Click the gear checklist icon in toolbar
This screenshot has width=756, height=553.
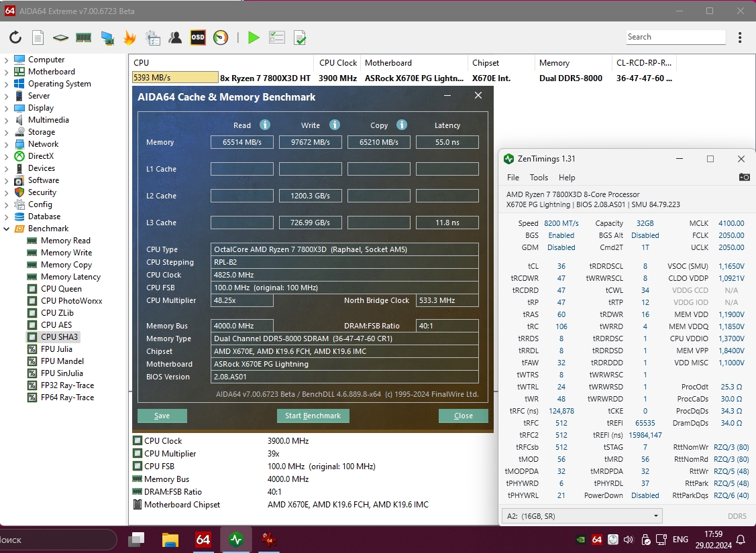click(x=153, y=38)
